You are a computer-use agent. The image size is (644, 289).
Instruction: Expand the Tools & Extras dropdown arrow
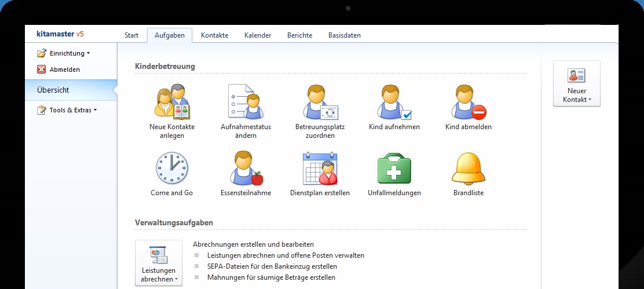[96, 110]
